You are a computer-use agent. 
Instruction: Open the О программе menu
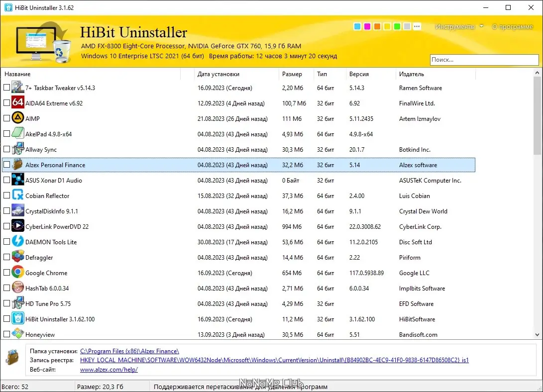click(x=512, y=27)
